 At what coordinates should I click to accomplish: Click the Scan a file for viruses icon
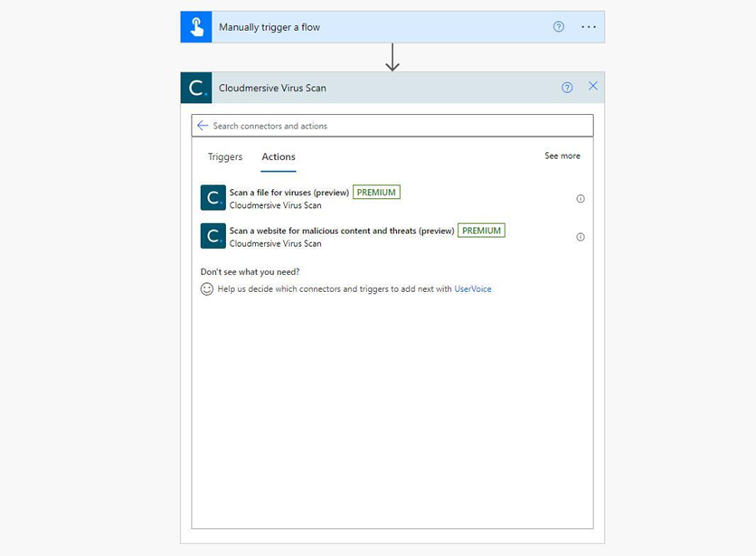(213, 198)
